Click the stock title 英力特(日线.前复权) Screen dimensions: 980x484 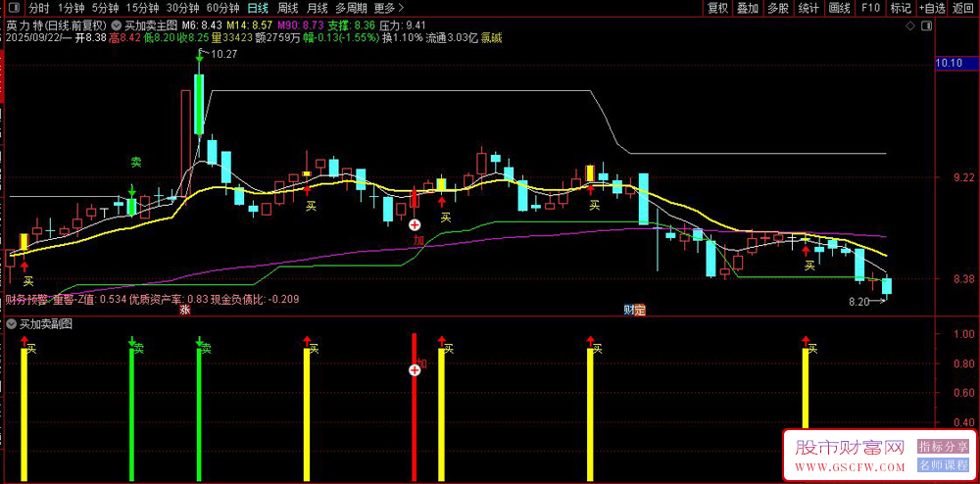[58, 26]
